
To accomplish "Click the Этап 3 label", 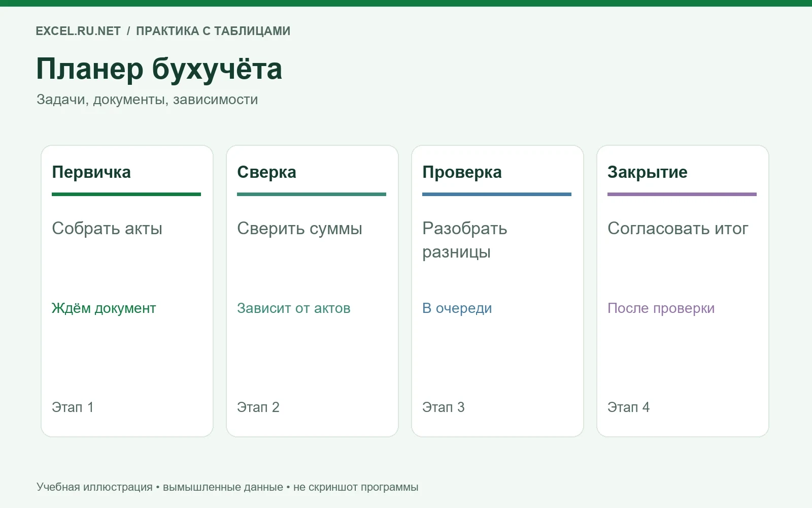I will pyautogui.click(x=444, y=407).
